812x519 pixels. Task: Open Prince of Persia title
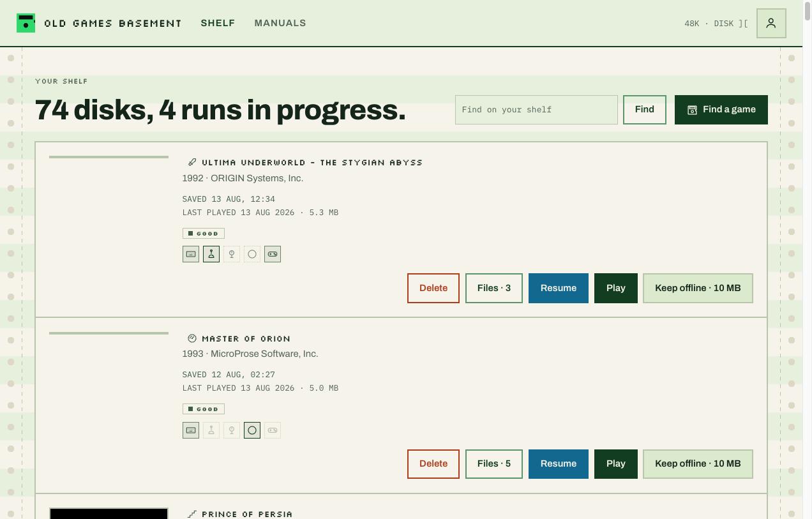(247, 514)
